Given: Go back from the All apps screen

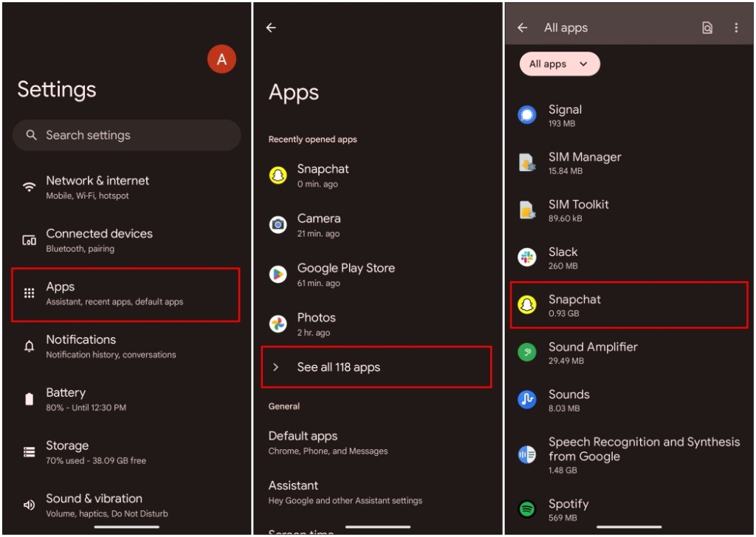Looking at the screenshot, I should click(x=523, y=28).
